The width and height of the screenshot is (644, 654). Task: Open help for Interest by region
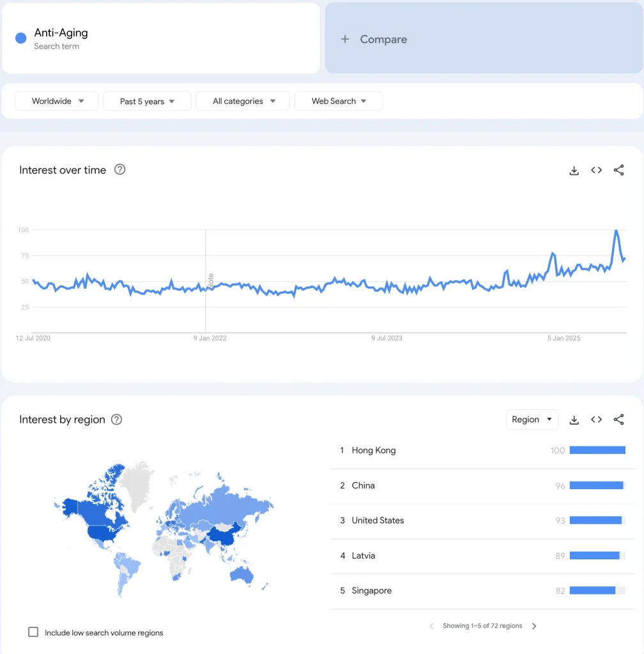pos(116,420)
